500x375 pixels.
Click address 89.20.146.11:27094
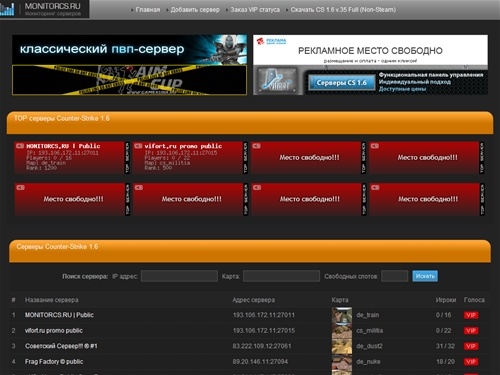[x=260, y=362]
